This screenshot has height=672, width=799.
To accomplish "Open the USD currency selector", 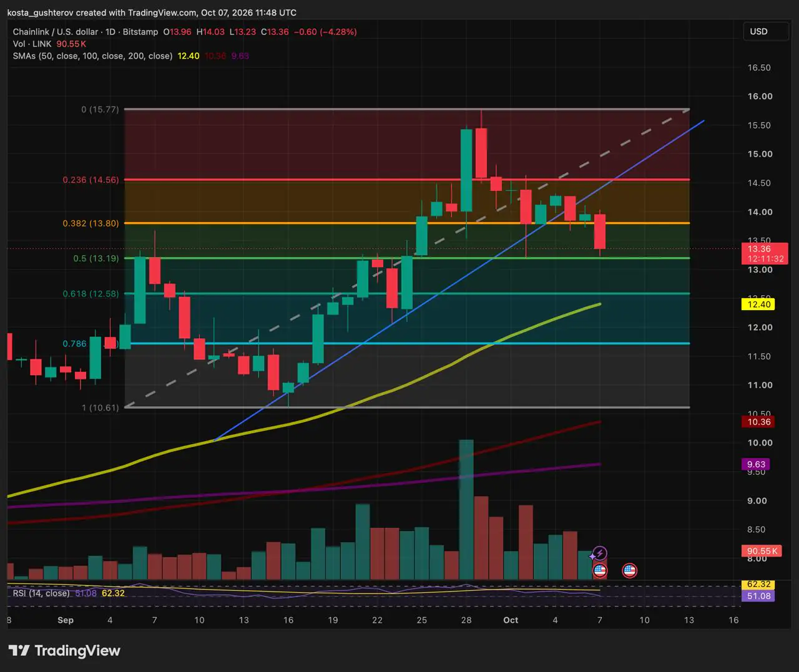I will coord(765,31).
